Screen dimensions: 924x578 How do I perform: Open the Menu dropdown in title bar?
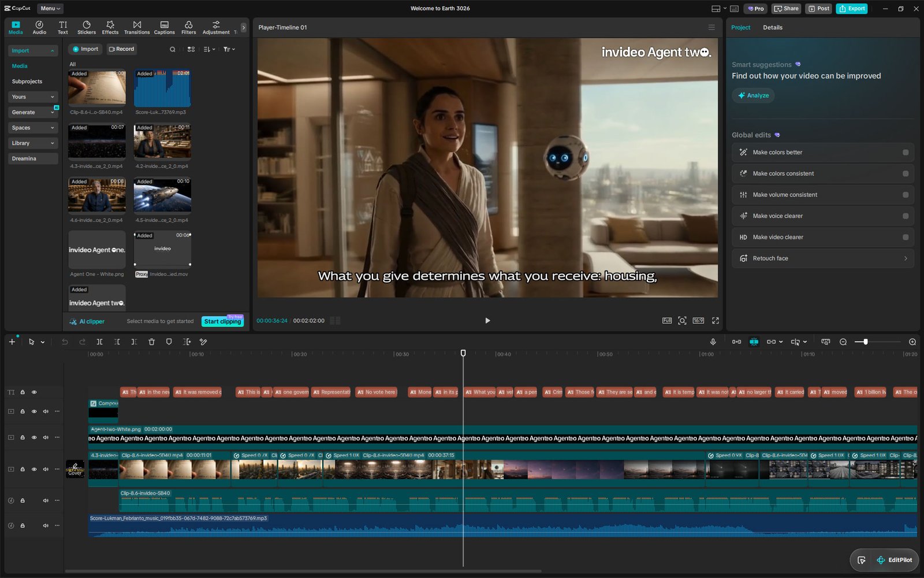[50, 9]
